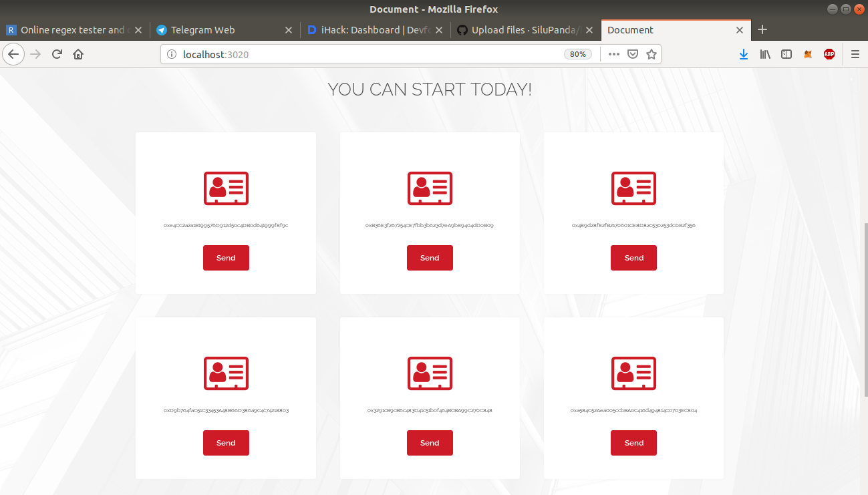The height and width of the screenshot is (495, 868).
Task: Show the Library bookmarks and history icon
Action: click(765, 54)
